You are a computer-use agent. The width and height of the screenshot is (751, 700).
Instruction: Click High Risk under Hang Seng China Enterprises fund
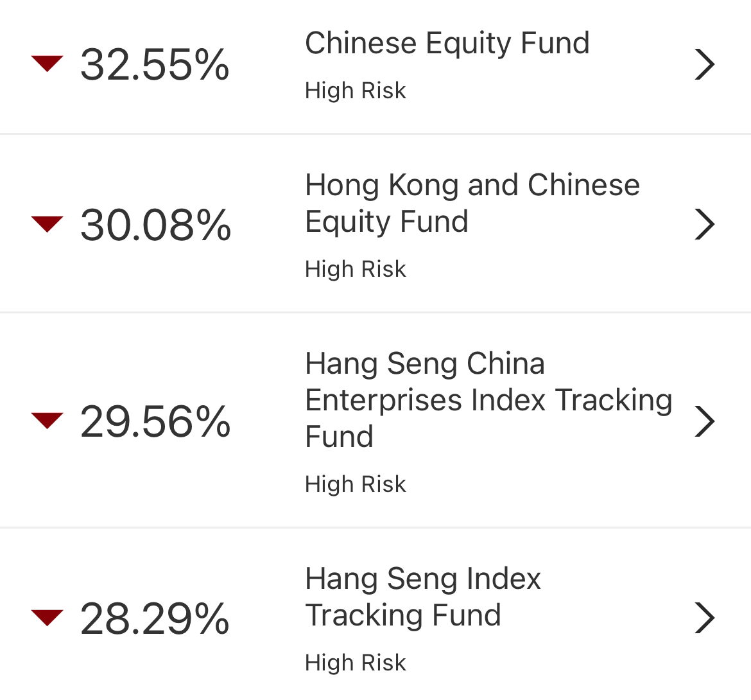click(x=356, y=484)
